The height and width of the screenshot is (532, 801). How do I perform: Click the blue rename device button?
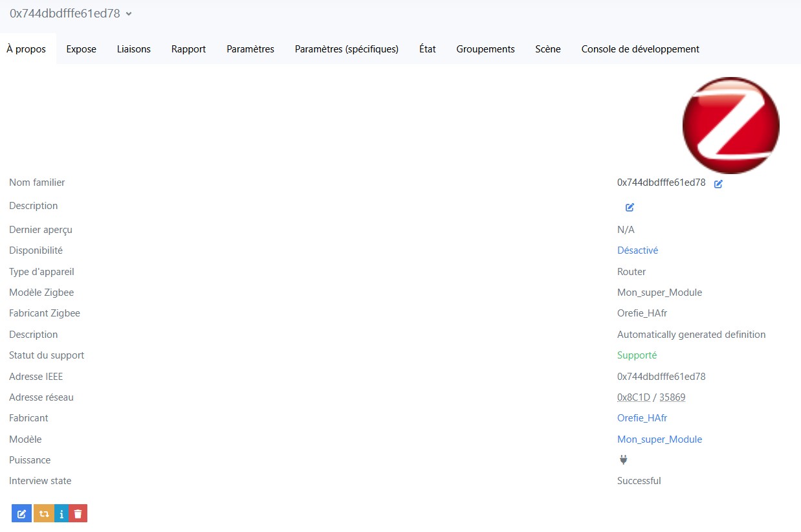[21, 513]
